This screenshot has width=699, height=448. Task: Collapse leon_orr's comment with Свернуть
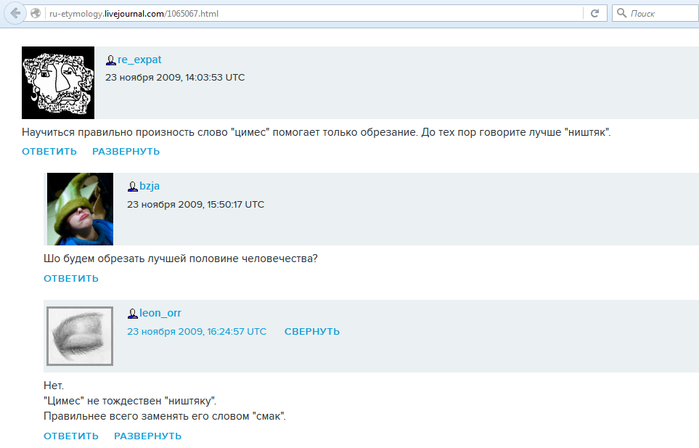tap(312, 332)
